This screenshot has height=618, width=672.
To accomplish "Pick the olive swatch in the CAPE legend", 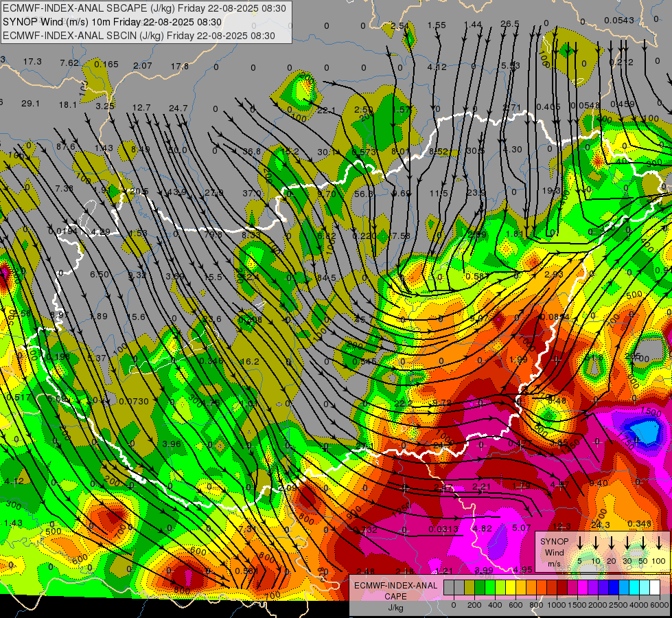I will (470, 588).
